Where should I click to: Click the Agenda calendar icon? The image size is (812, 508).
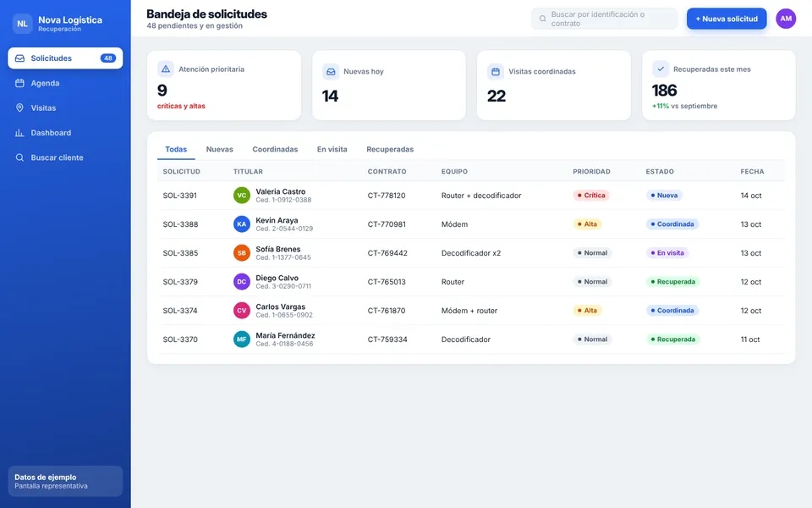tap(19, 83)
